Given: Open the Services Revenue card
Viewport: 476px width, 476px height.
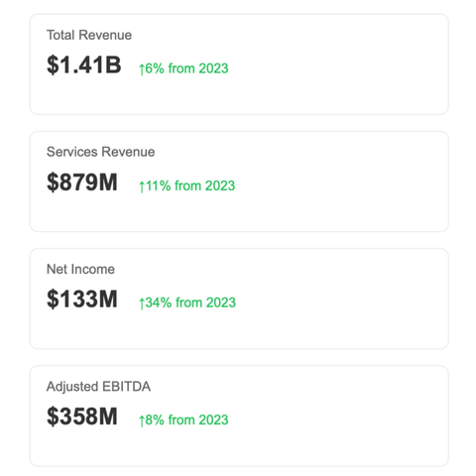Looking at the screenshot, I should coord(239,181).
